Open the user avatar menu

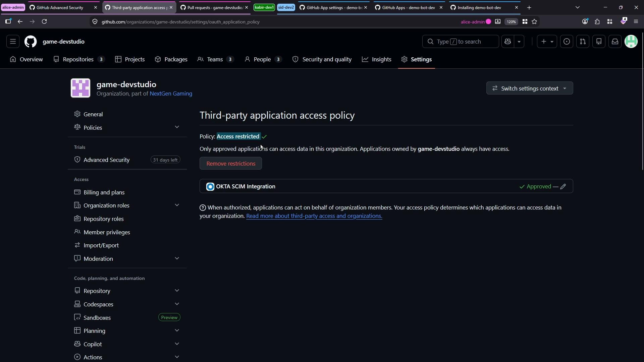click(x=631, y=42)
